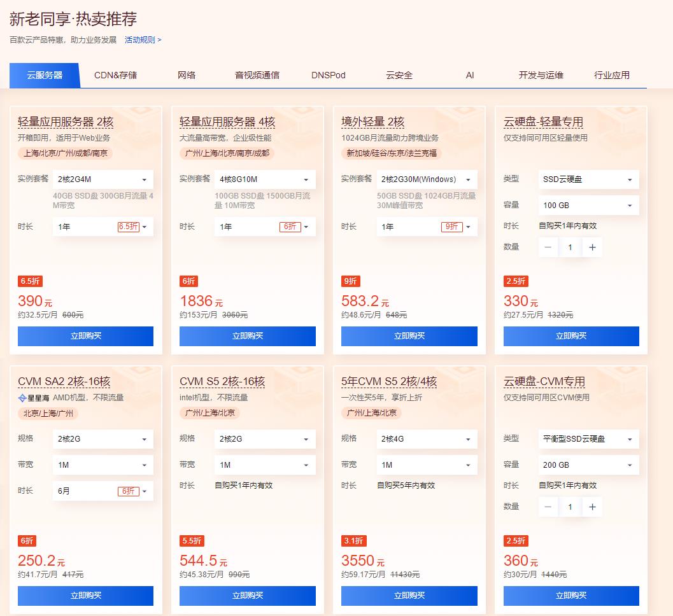Switch to the DNSPod tab

pos(329,75)
